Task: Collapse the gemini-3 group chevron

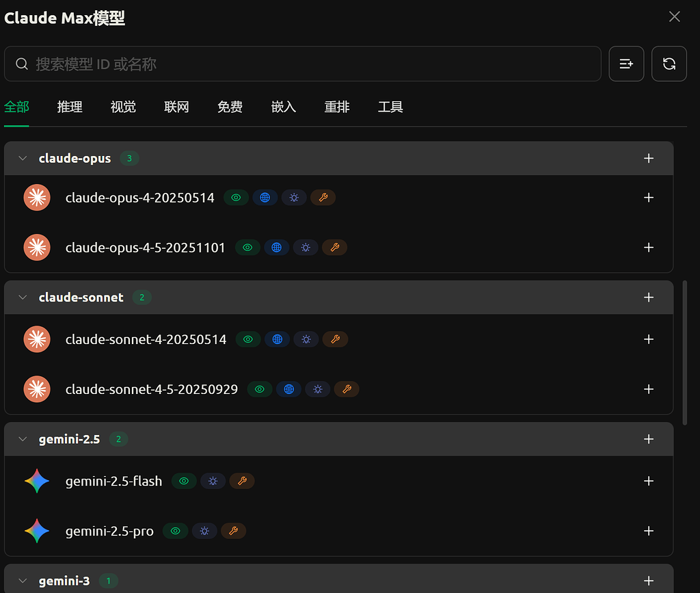Action: tap(23, 581)
